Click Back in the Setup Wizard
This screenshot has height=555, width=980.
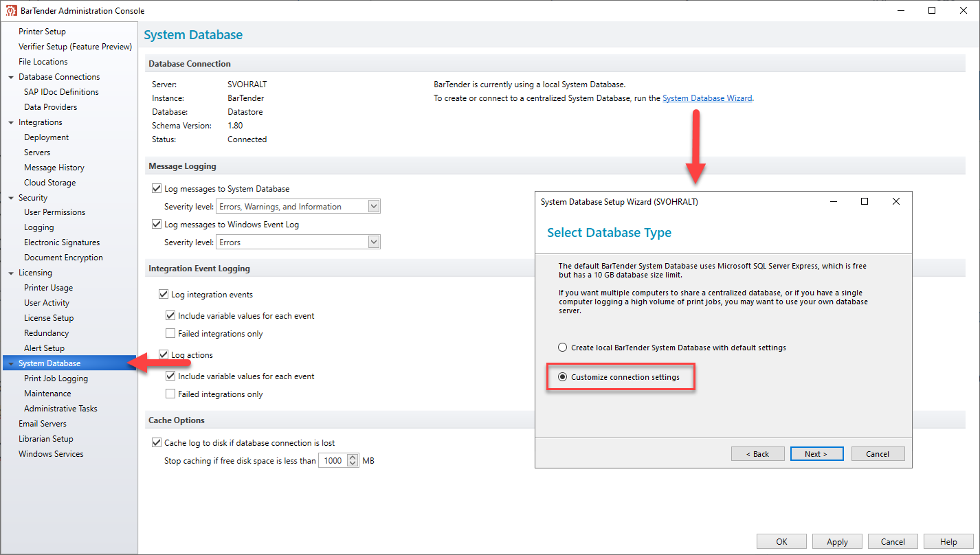click(x=758, y=454)
